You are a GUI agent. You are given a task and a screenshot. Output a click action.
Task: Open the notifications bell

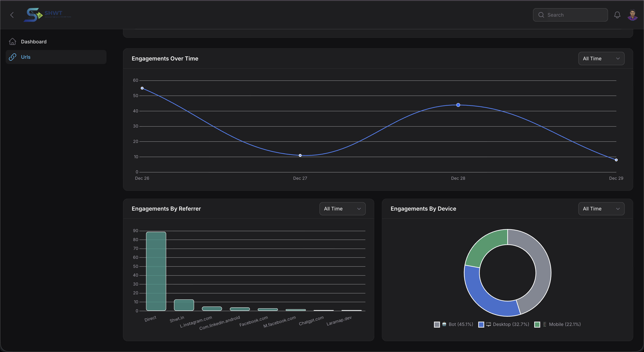[617, 15]
